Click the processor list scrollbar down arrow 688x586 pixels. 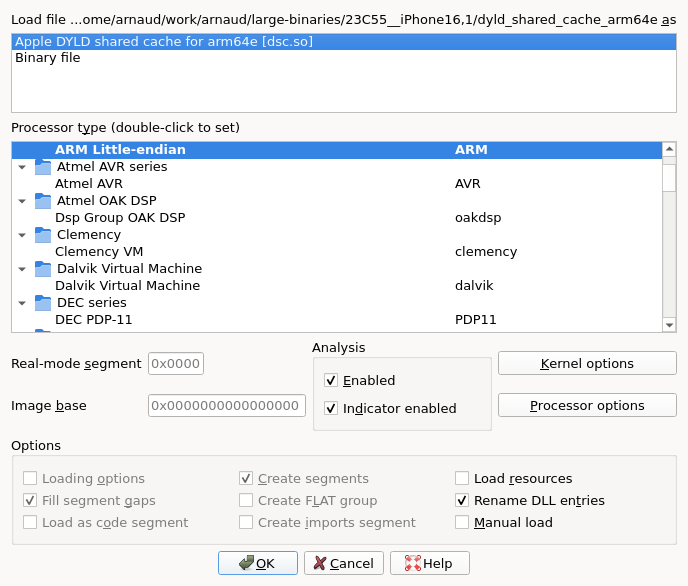point(669,325)
